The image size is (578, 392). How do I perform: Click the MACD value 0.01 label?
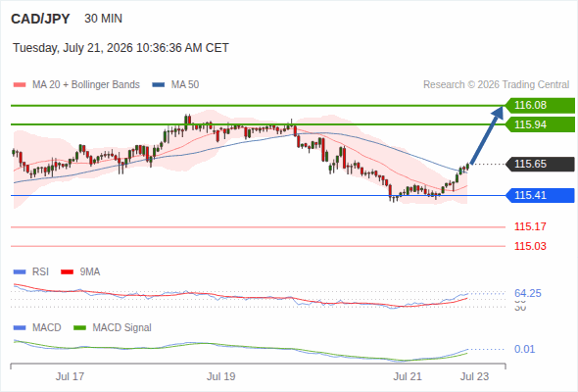[524, 349]
